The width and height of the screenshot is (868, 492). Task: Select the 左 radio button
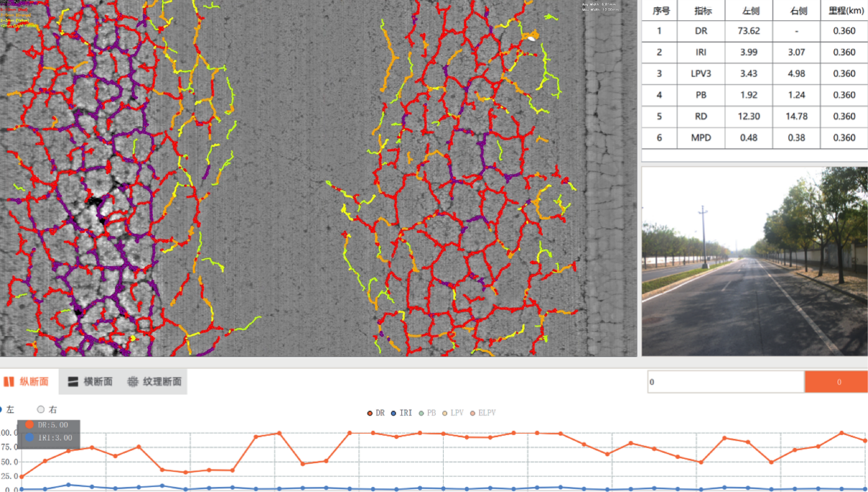click(x=1, y=410)
